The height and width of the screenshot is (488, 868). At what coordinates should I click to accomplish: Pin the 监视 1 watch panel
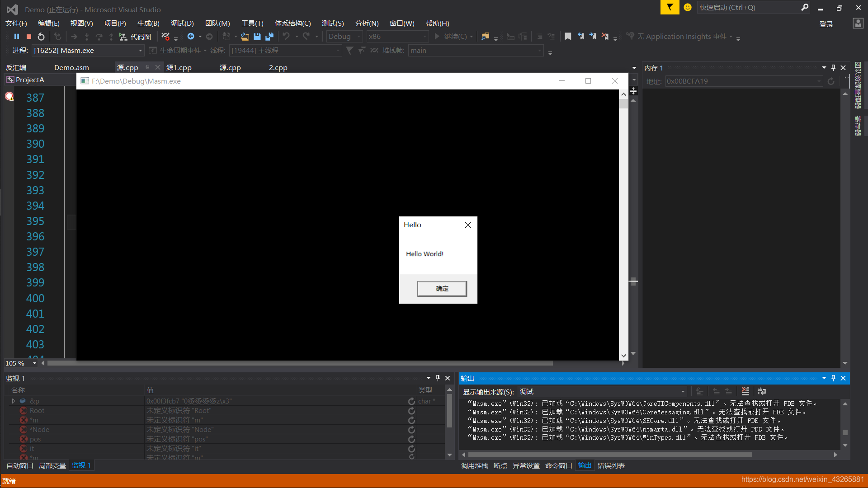click(437, 378)
